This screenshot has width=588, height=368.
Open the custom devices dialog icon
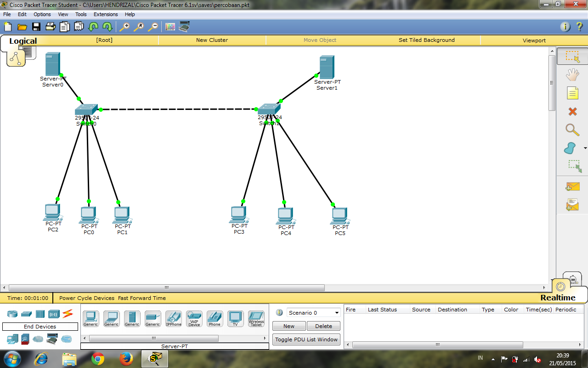pyautogui.click(x=184, y=27)
